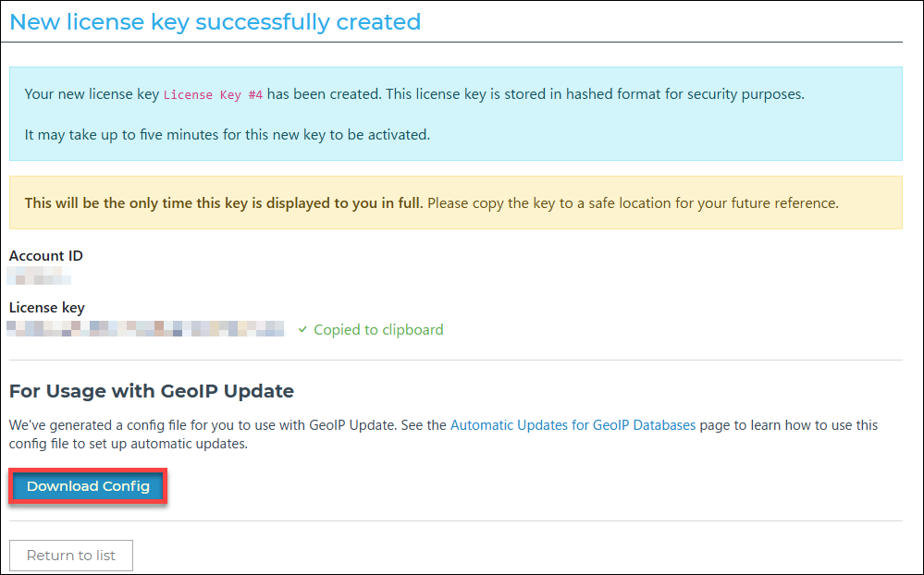Click the 'New license key successfully created' heading
The width and height of the screenshot is (924, 575).
click(215, 22)
